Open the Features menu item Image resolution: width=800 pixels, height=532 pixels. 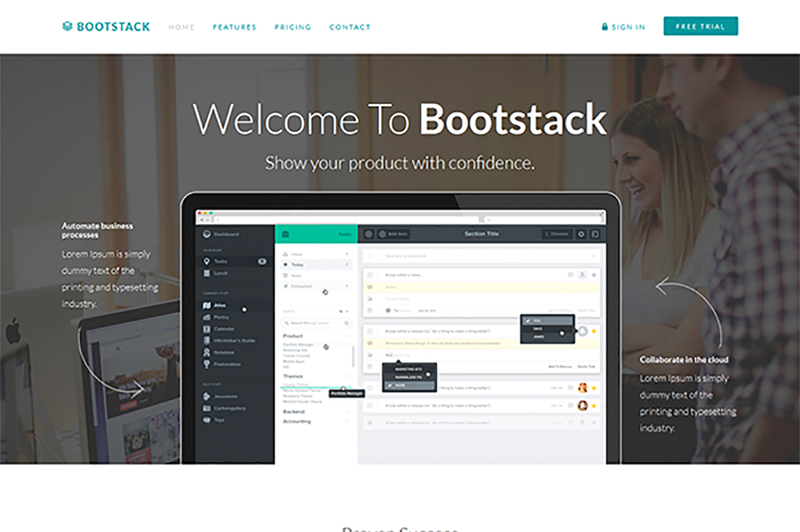click(234, 27)
